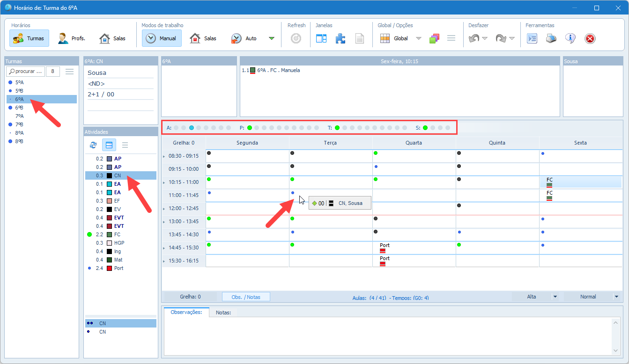Screen dimensions: 629x364
Task: Click the Refresh icon in the toolbar
Action: coord(296,38)
